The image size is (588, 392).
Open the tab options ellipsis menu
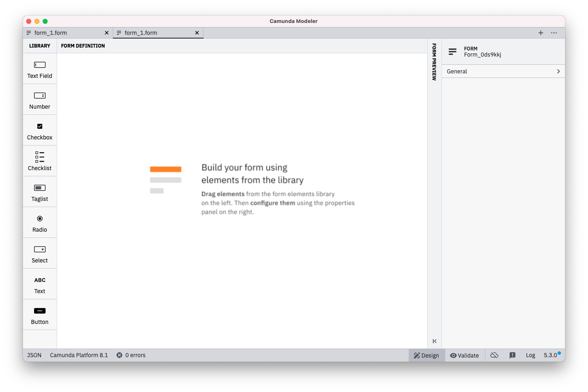[554, 33]
